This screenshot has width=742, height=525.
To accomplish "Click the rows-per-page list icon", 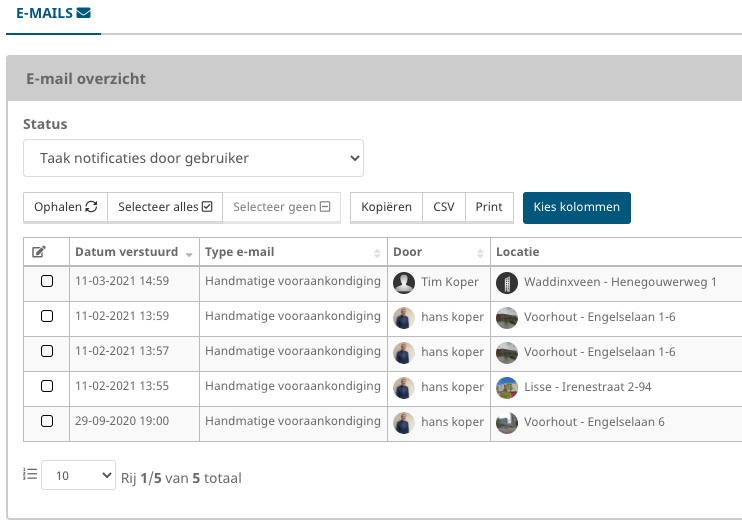I will point(29,476).
